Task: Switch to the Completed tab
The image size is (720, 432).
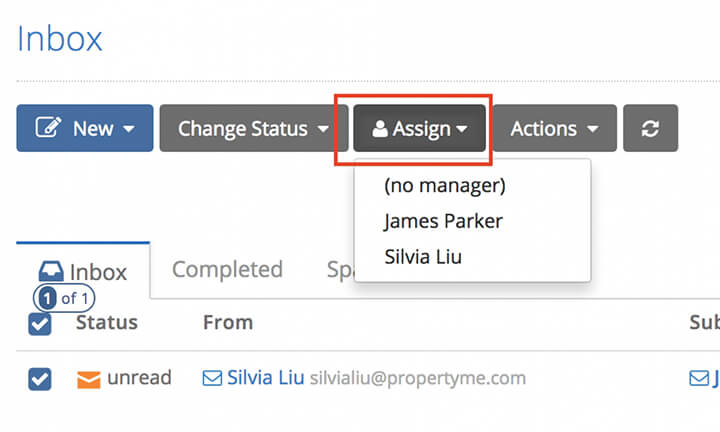Action: [x=227, y=269]
